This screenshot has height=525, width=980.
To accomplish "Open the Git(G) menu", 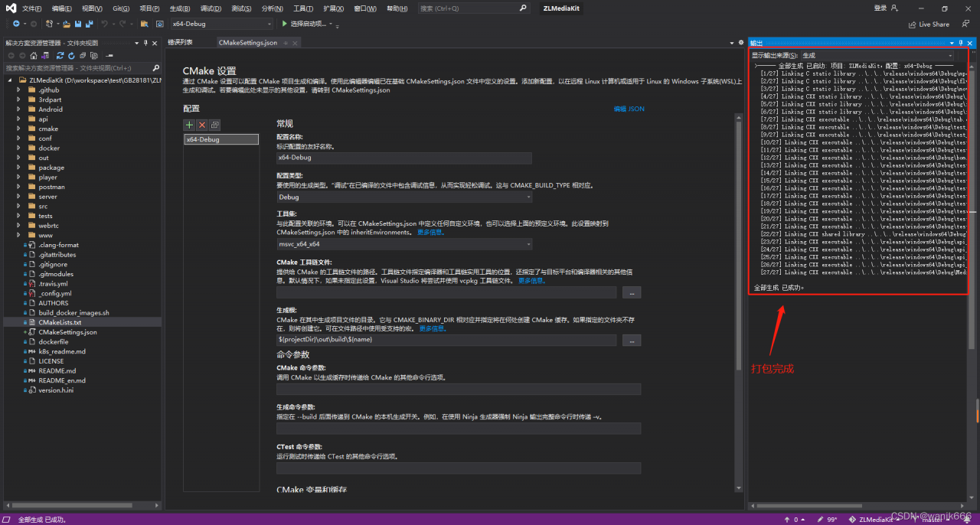I will [121, 8].
